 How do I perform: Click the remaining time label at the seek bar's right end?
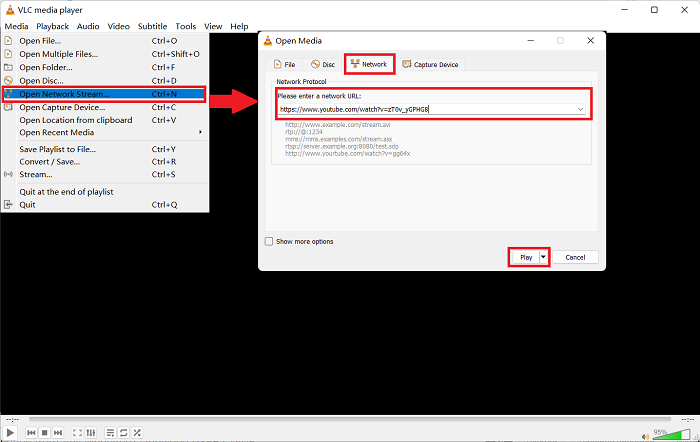click(x=688, y=419)
